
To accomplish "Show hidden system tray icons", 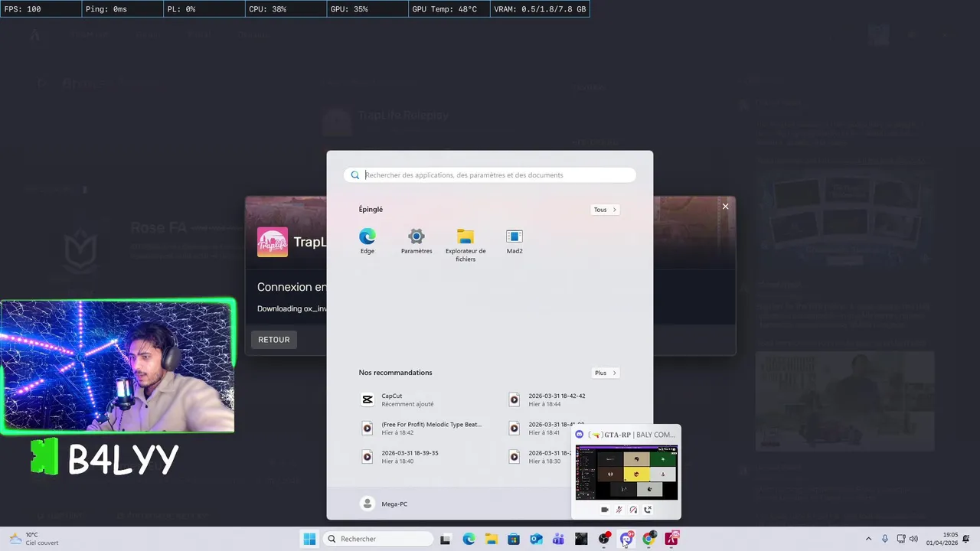I will pos(868,539).
